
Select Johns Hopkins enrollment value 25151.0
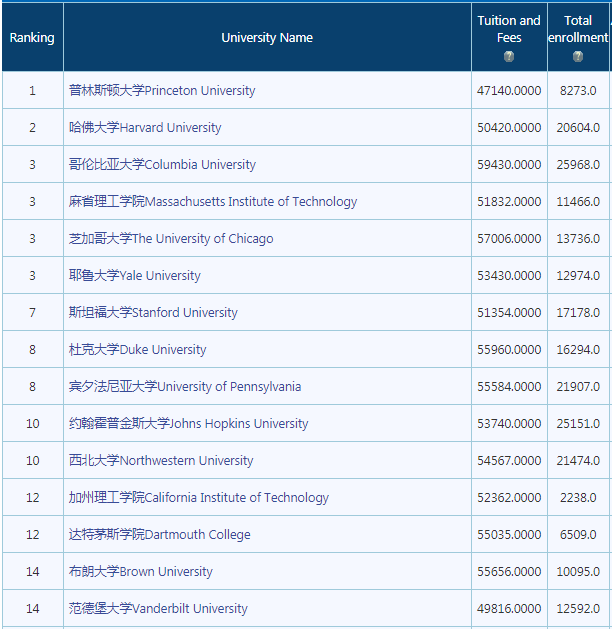pos(578,424)
